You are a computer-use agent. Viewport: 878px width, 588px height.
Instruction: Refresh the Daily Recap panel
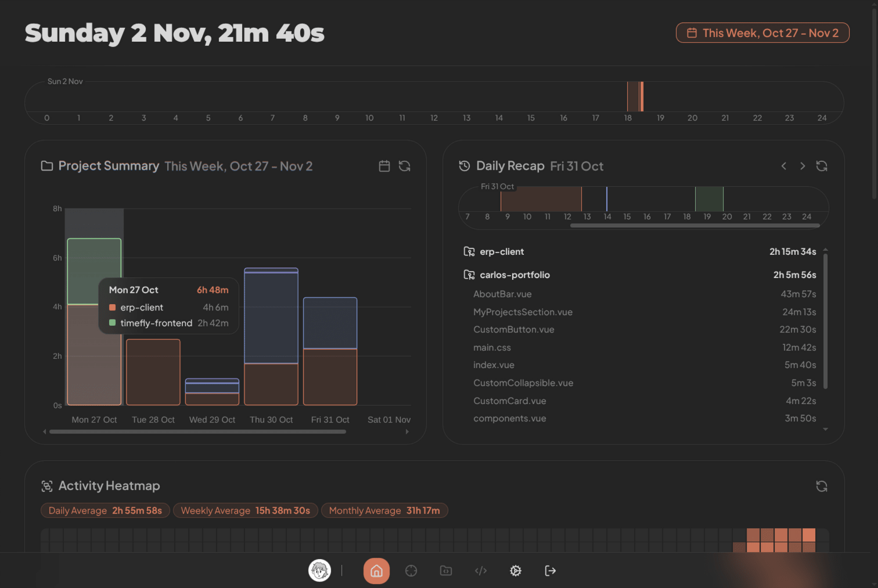822,166
